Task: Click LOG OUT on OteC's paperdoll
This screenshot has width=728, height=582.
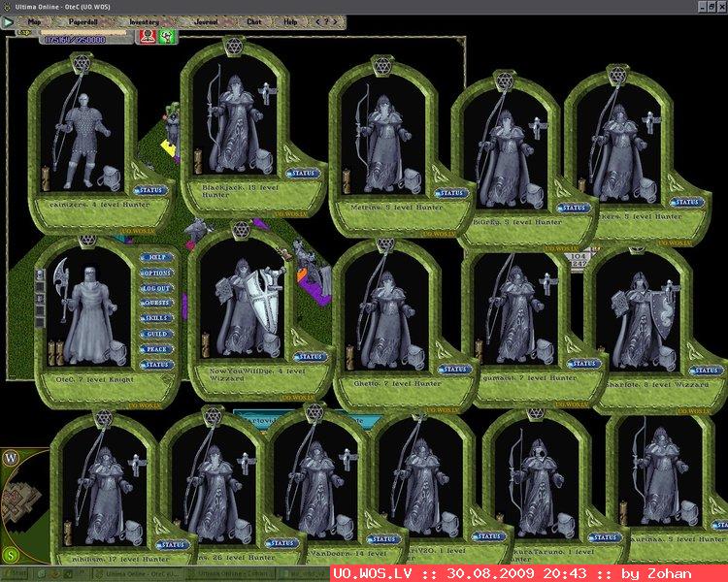Action: tap(157, 288)
